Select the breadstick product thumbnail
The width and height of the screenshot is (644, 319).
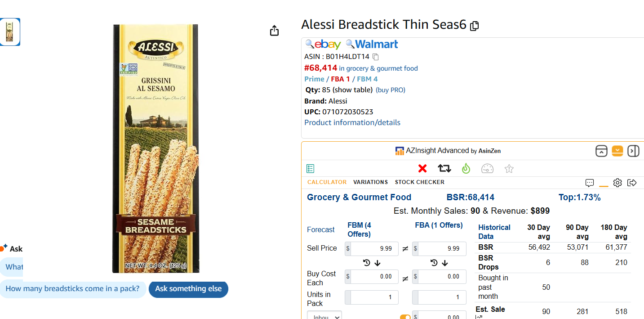[x=9, y=32]
